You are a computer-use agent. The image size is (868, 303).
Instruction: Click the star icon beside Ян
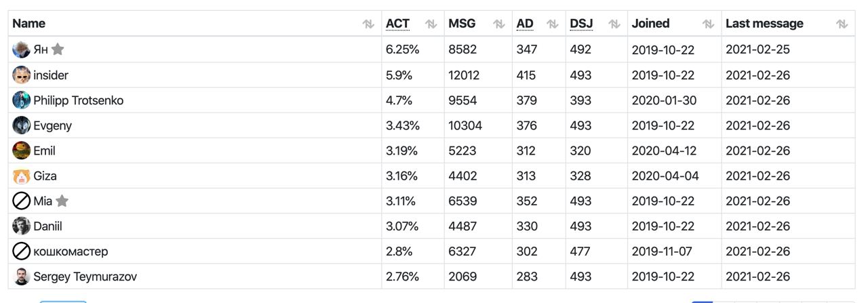(x=58, y=49)
